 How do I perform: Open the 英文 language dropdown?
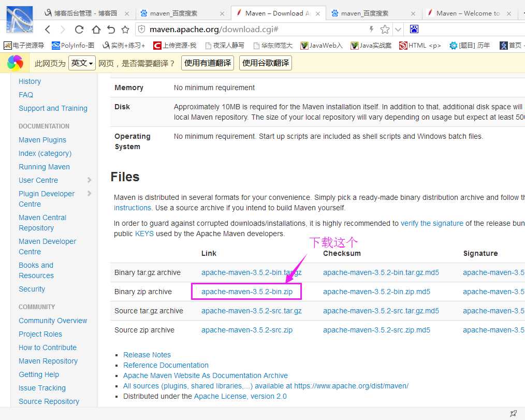click(82, 63)
